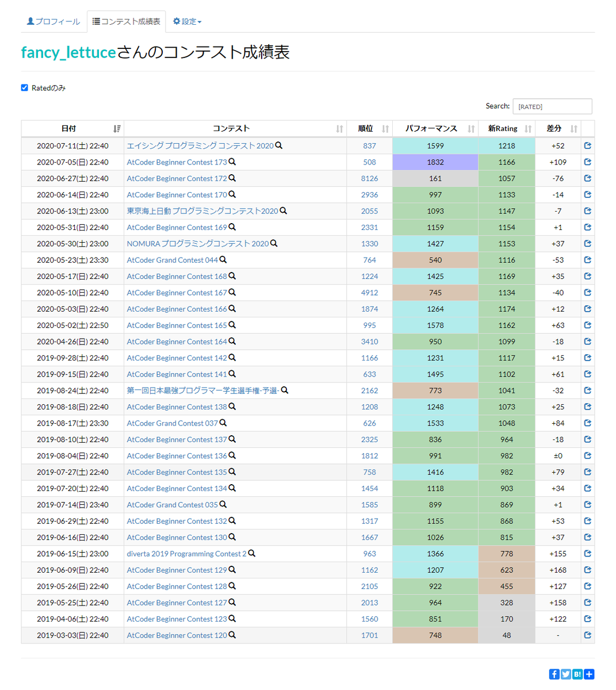
Task: Click the new rating value 1218
Action: pyautogui.click(x=507, y=145)
